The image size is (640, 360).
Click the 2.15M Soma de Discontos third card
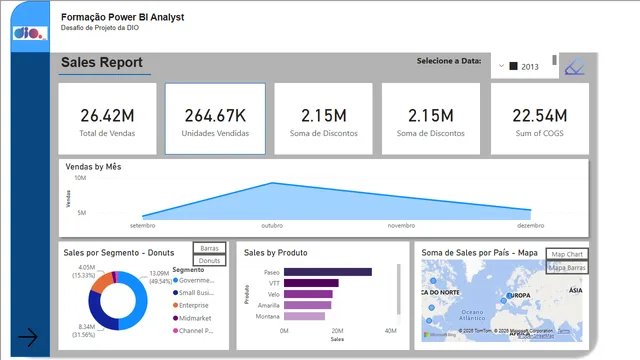tap(323, 119)
